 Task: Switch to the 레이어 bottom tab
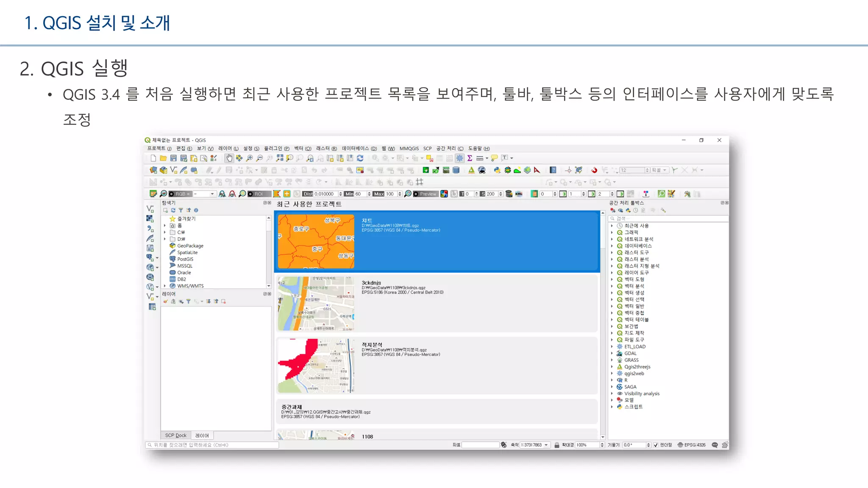pyautogui.click(x=202, y=435)
